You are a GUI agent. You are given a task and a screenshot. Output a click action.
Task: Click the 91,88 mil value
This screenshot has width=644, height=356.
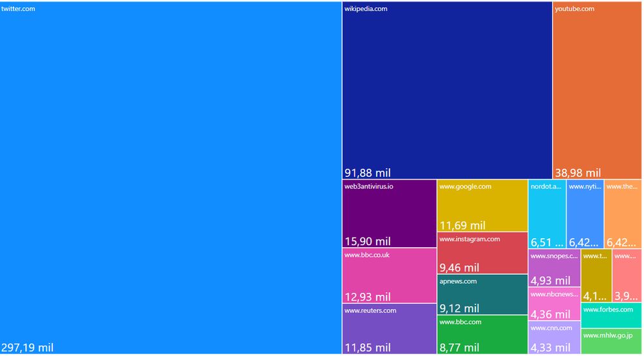click(x=368, y=173)
